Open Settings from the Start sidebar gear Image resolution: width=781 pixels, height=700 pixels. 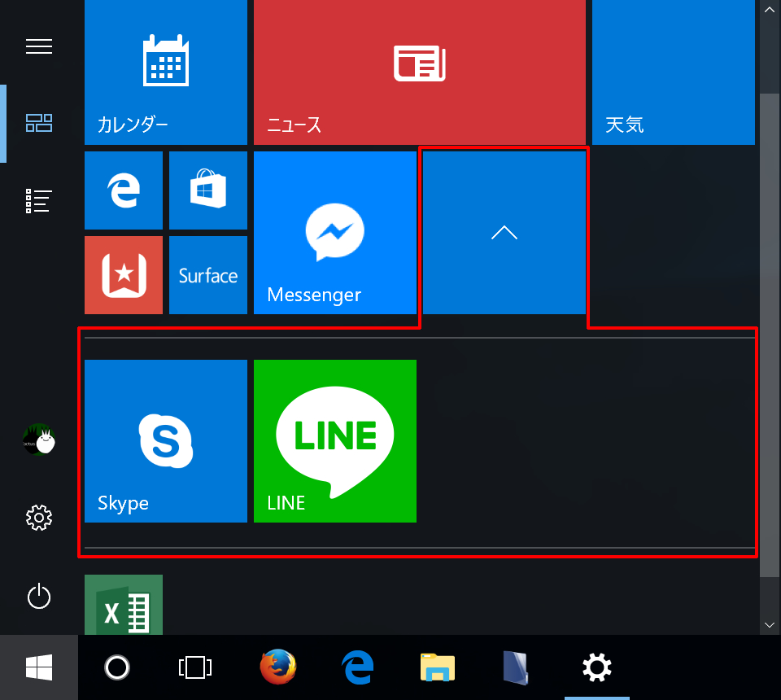tap(39, 518)
